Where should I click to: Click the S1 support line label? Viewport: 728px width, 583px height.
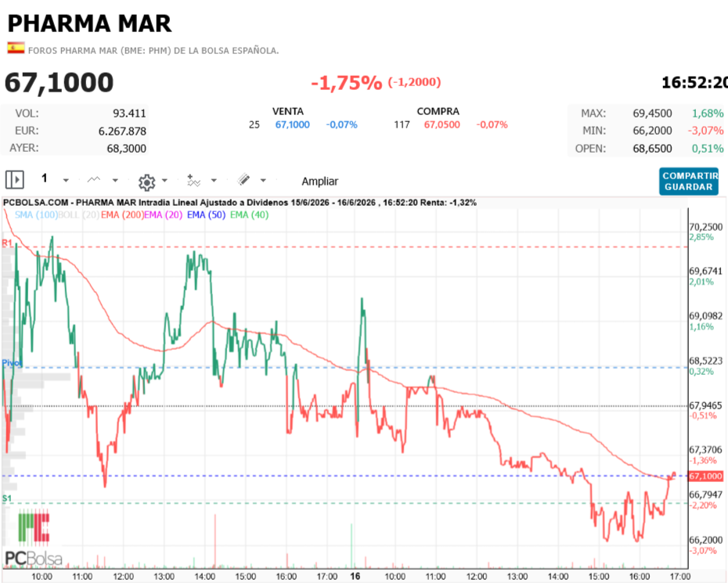(7, 498)
